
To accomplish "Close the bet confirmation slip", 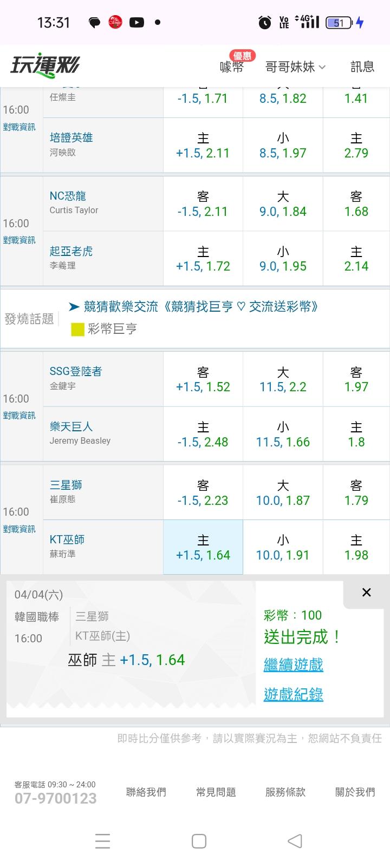I will tap(366, 593).
